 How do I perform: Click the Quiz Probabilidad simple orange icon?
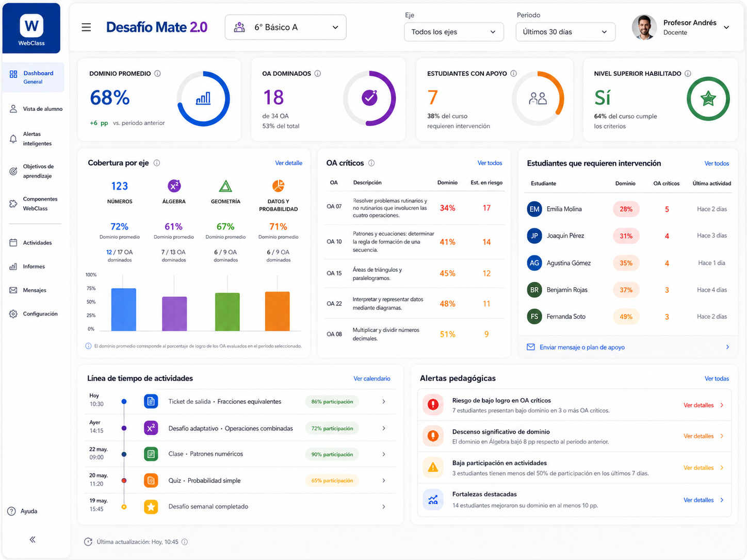click(x=151, y=481)
